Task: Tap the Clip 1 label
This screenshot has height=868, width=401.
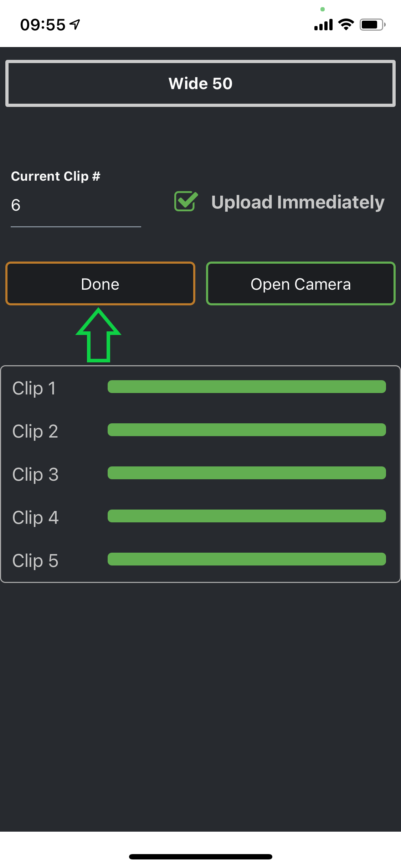Action: pos(34,388)
